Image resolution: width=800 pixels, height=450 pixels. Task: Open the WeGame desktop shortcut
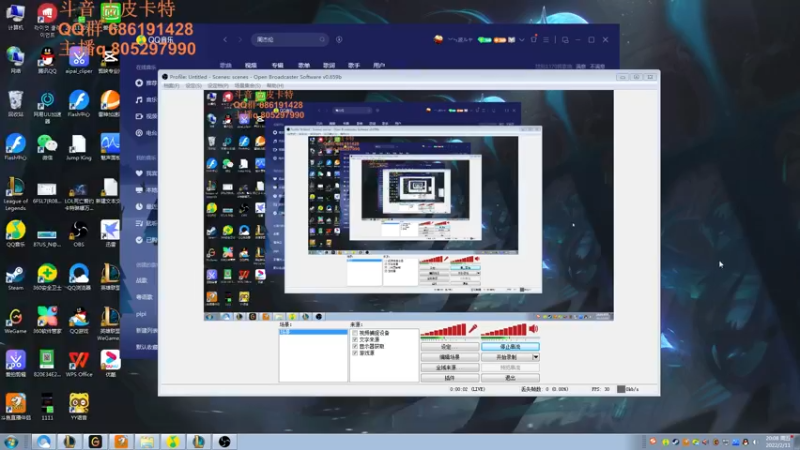[15, 320]
